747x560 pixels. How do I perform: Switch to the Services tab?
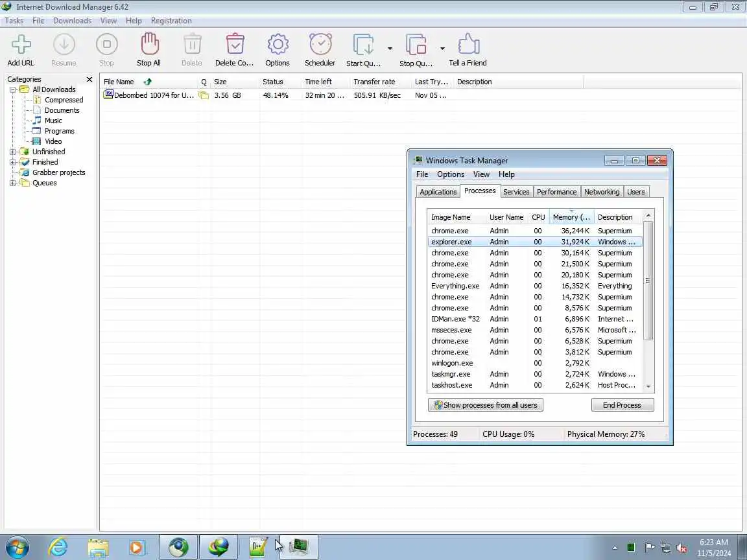[516, 192]
